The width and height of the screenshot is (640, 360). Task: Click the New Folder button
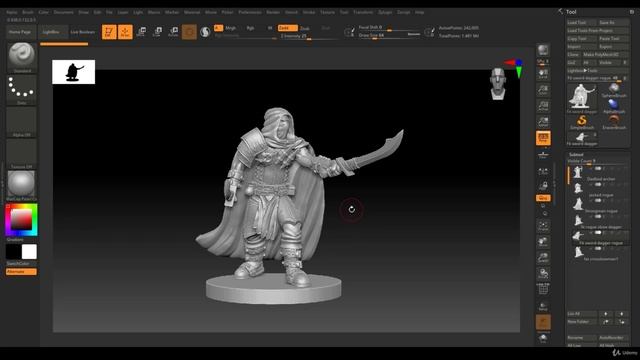(582, 322)
